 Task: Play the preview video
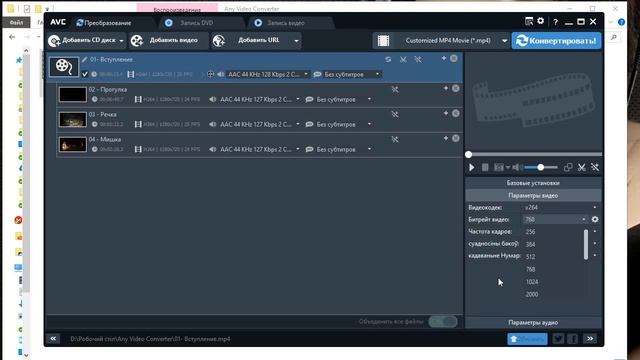tap(472, 167)
